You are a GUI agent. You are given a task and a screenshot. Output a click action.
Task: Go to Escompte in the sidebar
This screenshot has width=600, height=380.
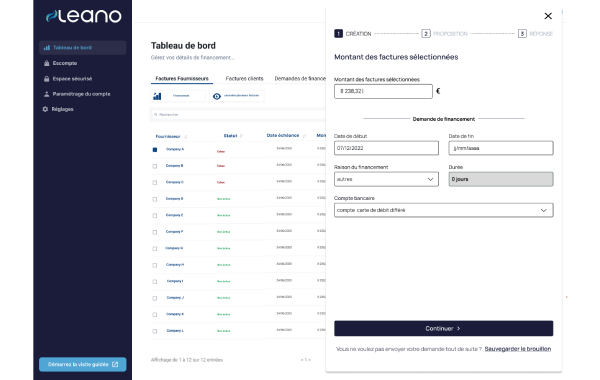[65, 63]
